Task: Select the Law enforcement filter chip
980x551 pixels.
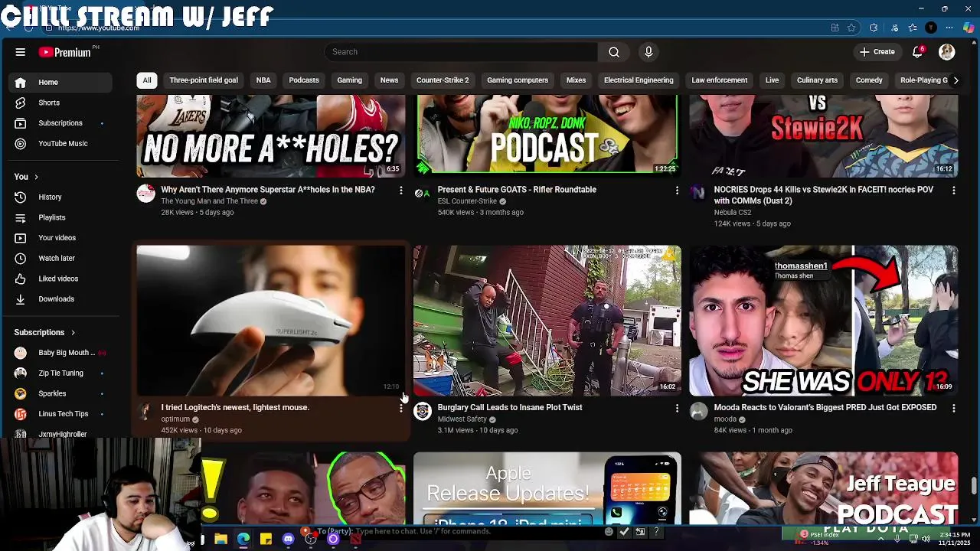Action: coord(720,80)
